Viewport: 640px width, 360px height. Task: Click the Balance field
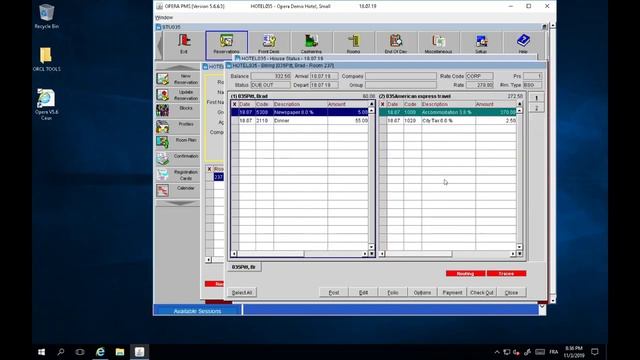point(271,76)
